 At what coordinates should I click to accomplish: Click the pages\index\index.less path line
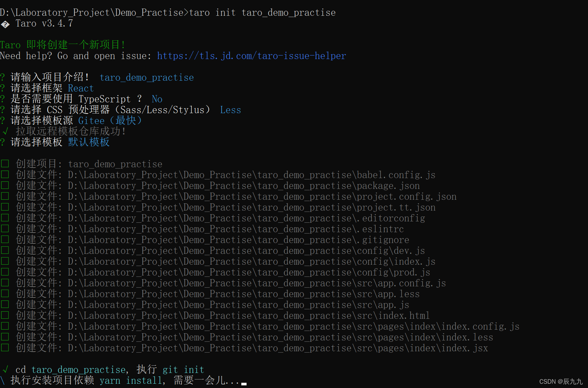pyautogui.click(x=254, y=337)
